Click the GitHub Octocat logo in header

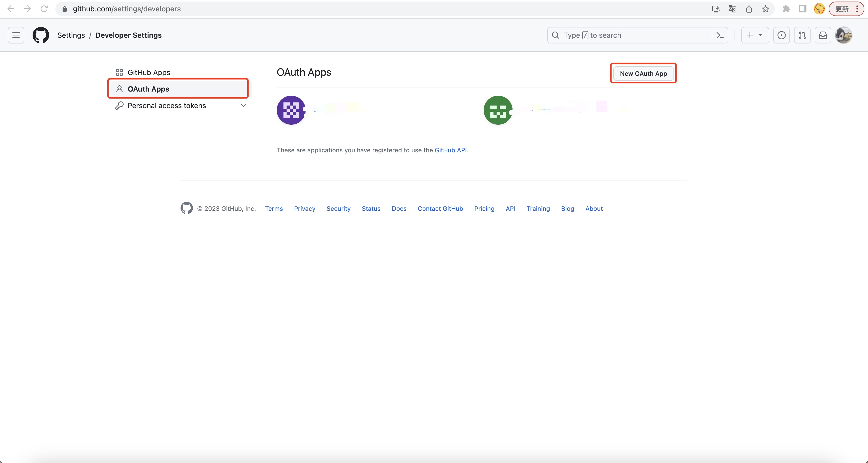[41, 35]
